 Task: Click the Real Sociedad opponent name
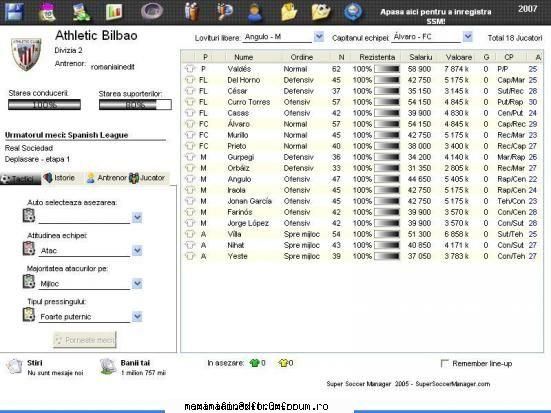(29, 148)
